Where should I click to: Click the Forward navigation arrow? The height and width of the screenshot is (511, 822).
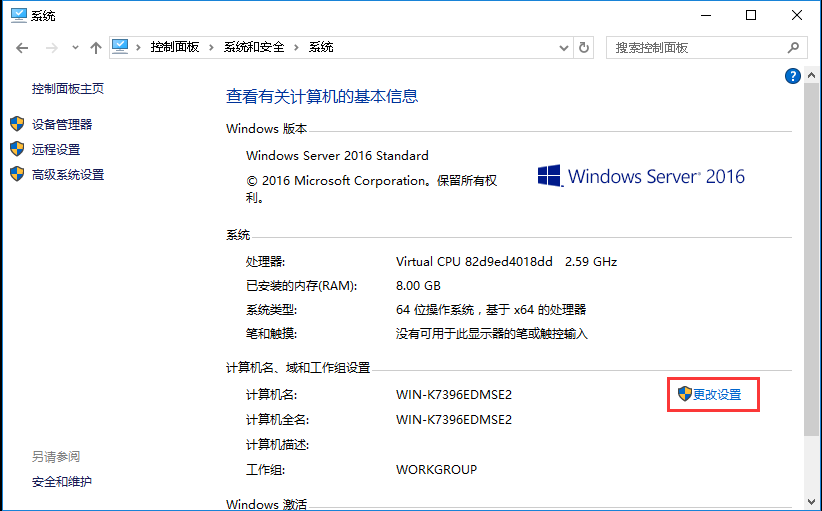51,48
